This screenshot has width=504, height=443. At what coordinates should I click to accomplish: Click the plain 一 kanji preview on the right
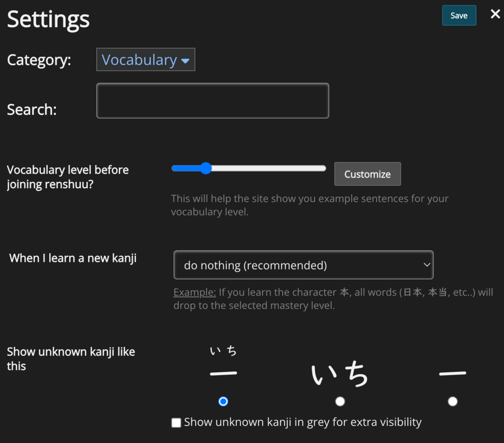pyautogui.click(x=453, y=374)
